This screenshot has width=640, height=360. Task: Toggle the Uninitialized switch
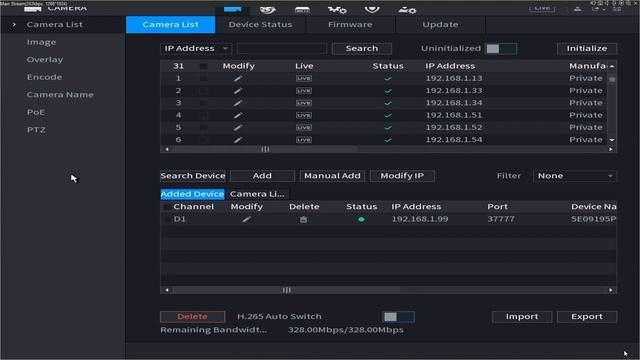pyautogui.click(x=501, y=49)
